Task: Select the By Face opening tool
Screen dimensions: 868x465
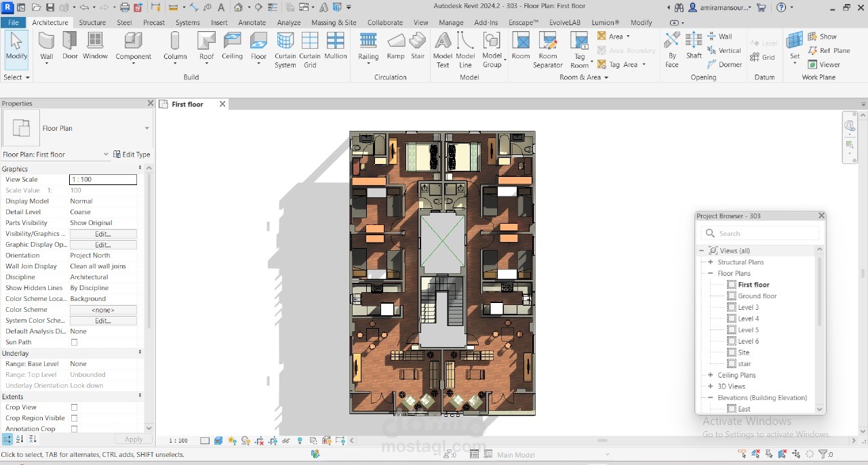Action: [671, 50]
